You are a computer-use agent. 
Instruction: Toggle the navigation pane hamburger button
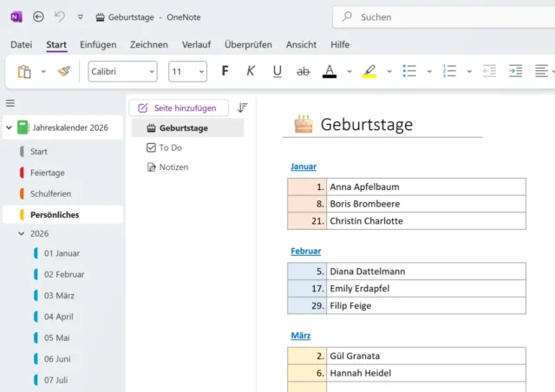point(10,103)
